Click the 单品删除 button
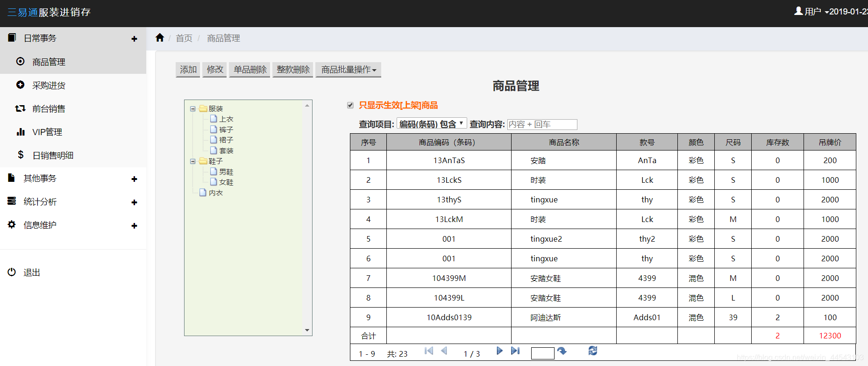868x366 pixels. tap(250, 70)
